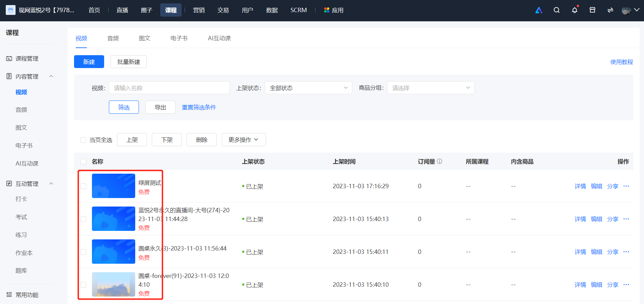Open the 绿屏测试 video thumbnail
Image resolution: width=644 pixels, height=304 pixels.
[x=114, y=186]
